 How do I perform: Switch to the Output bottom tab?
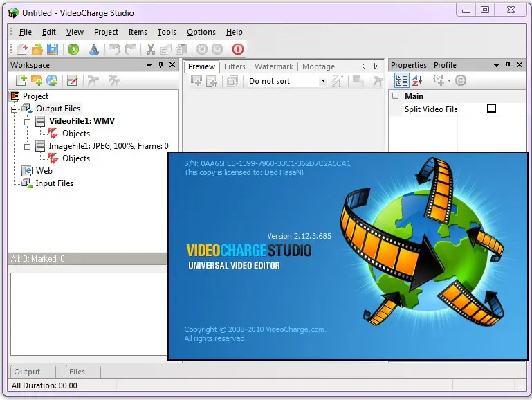33,372
